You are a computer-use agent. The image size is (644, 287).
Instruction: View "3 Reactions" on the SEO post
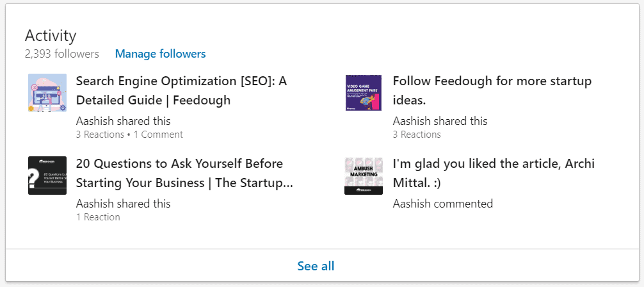tap(100, 135)
